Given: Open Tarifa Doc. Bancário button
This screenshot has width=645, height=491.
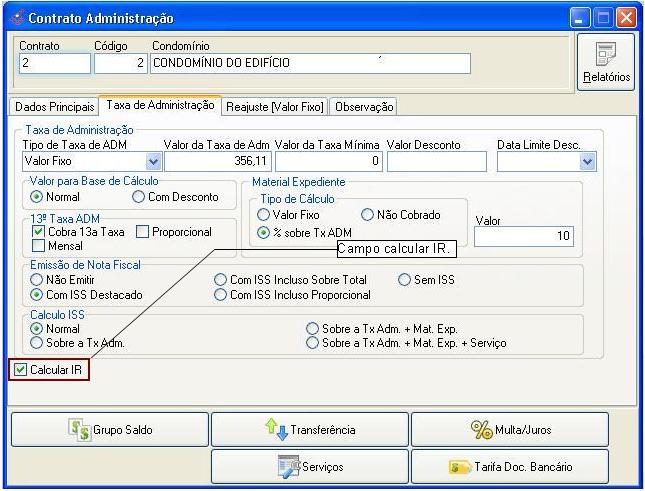Looking at the screenshot, I should 509,466.
